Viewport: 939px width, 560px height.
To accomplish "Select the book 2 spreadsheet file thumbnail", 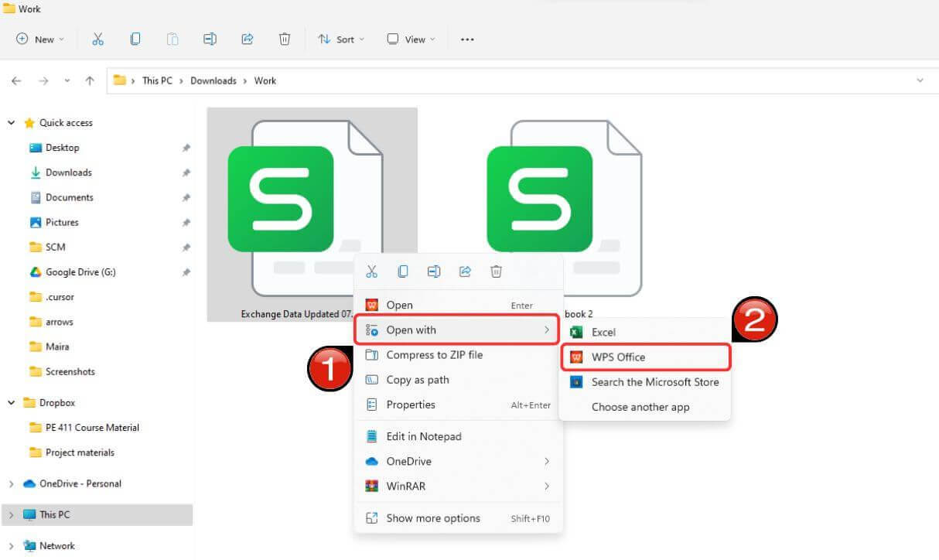I will [x=565, y=209].
